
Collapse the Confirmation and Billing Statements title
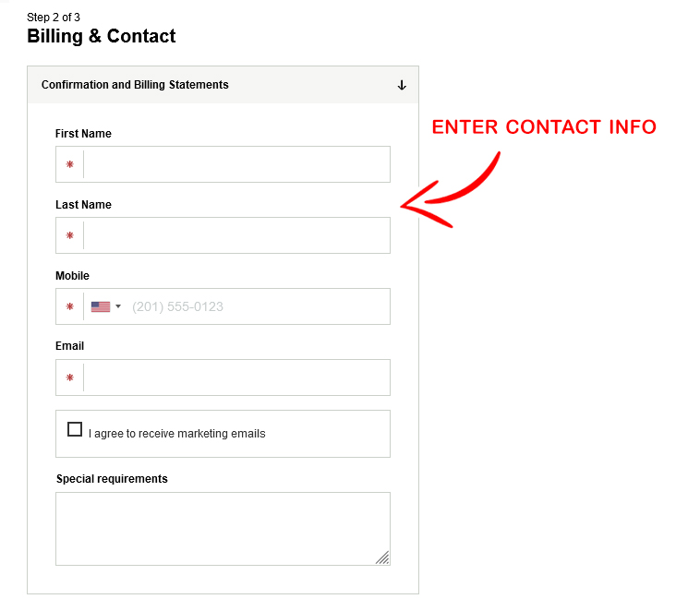135,85
